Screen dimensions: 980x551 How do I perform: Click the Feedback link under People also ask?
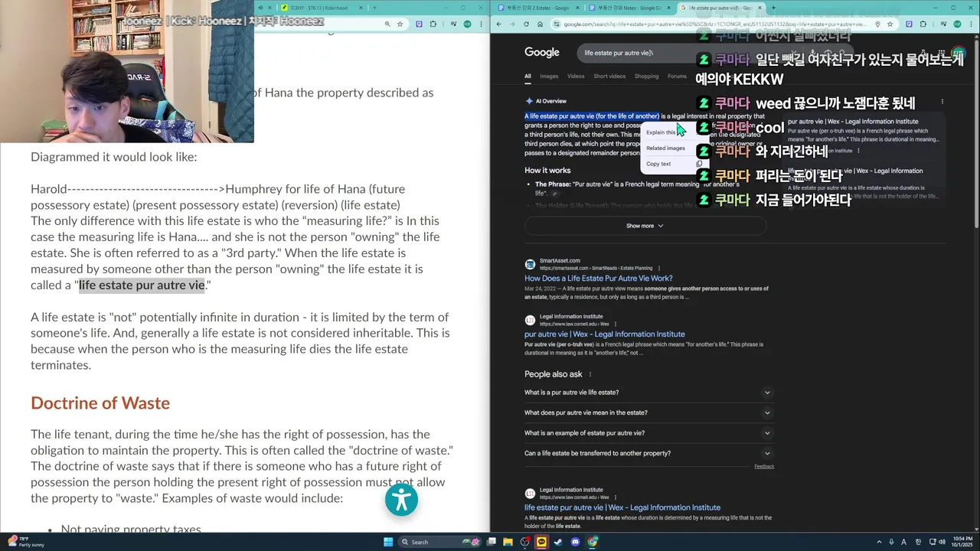point(764,466)
